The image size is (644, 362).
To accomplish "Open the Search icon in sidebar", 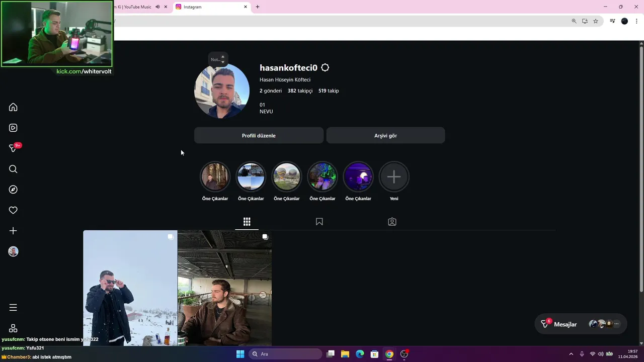I will (13, 169).
